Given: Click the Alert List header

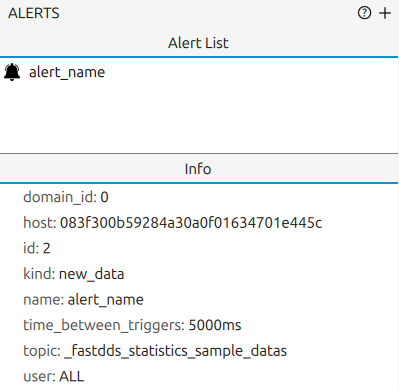Looking at the screenshot, I should pyautogui.click(x=199, y=43).
